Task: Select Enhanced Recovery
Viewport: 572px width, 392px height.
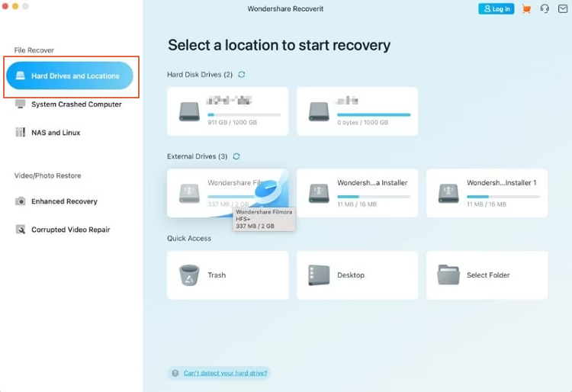Action: pos(56,201)
